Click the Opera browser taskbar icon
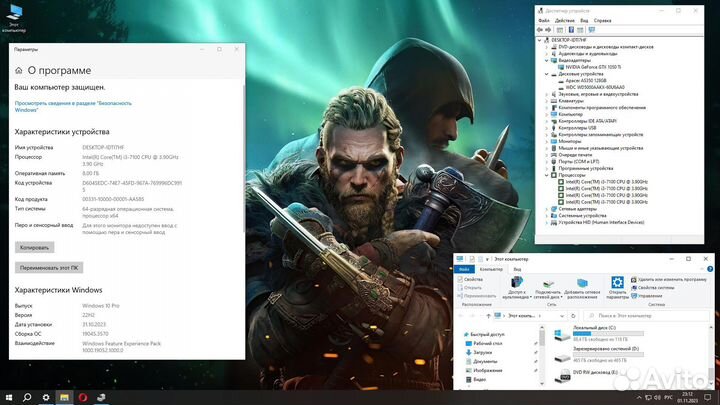This screenshot has width=720, height=405. pos(83,397)
